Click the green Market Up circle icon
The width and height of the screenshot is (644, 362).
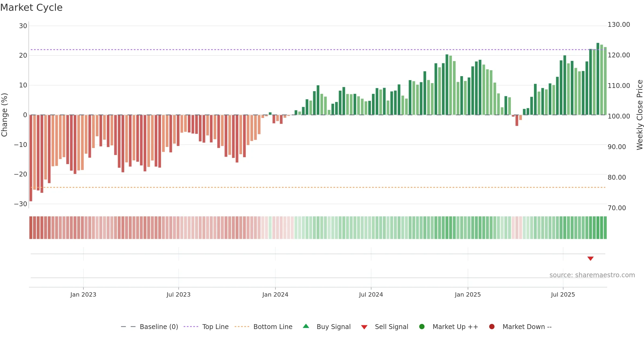pos(422,327)
